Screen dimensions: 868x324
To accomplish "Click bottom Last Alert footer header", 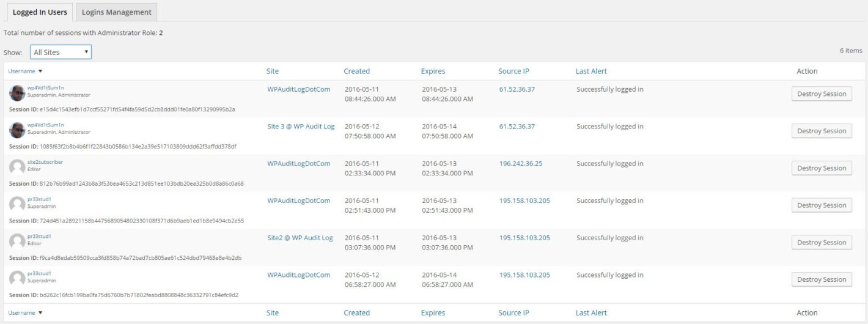I will click(x=591, y=313).
